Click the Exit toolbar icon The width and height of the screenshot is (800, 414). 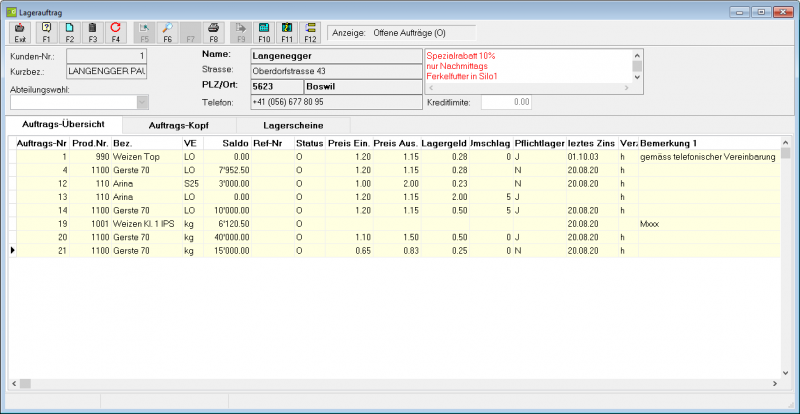(20, 33)
